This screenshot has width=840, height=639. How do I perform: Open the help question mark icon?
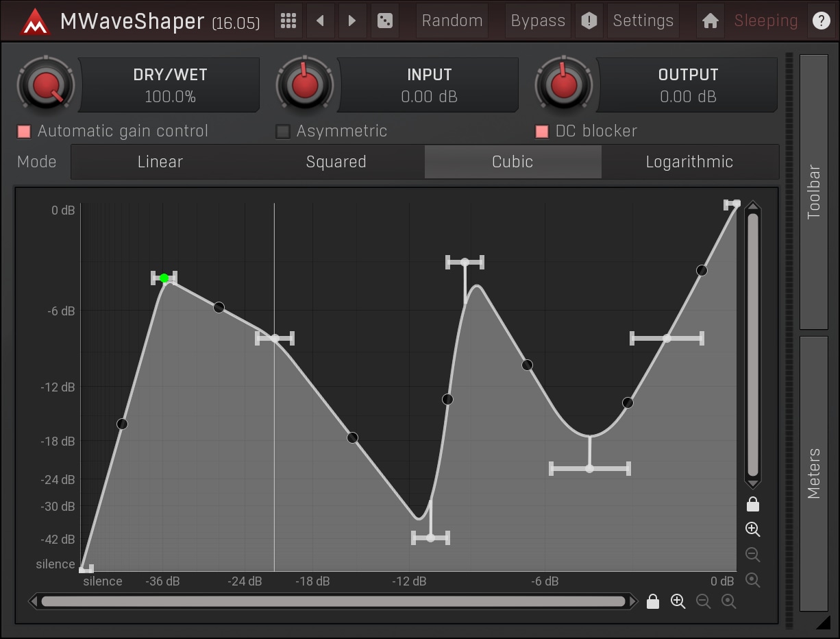[x=821, y=21]
